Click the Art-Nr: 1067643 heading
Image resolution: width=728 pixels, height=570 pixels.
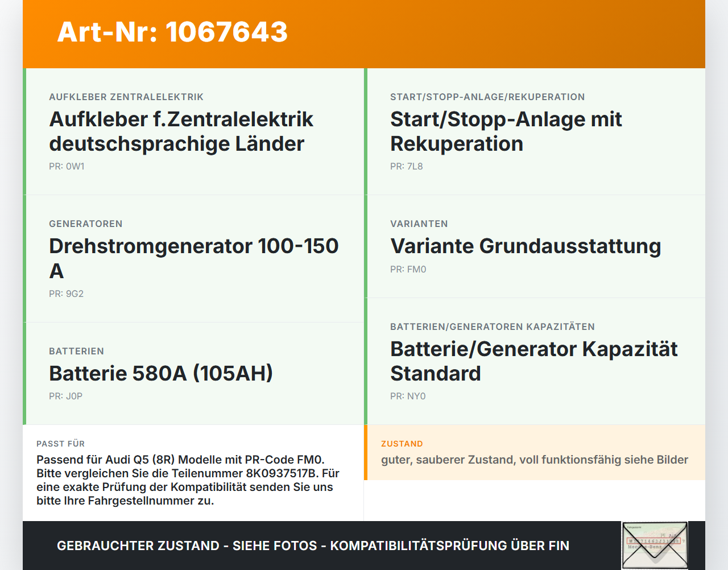(x=172, y=32)
